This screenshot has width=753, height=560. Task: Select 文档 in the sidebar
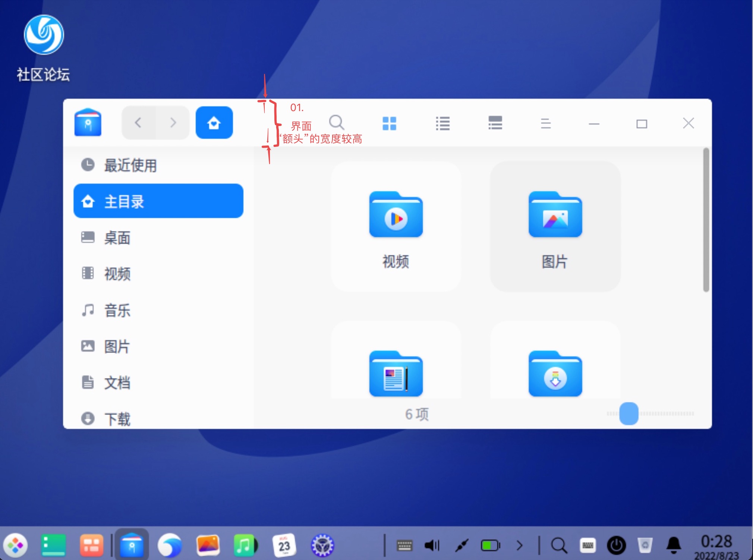117,383
